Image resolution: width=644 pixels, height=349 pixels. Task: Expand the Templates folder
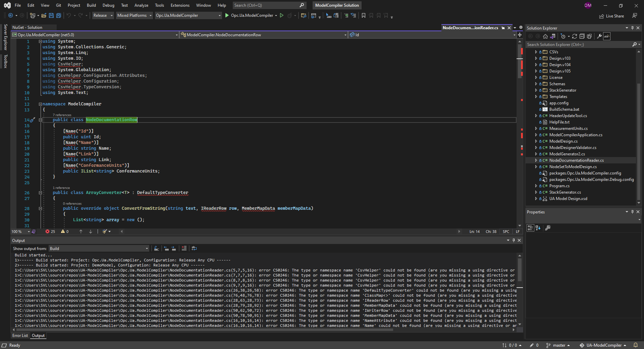point(536,97)
